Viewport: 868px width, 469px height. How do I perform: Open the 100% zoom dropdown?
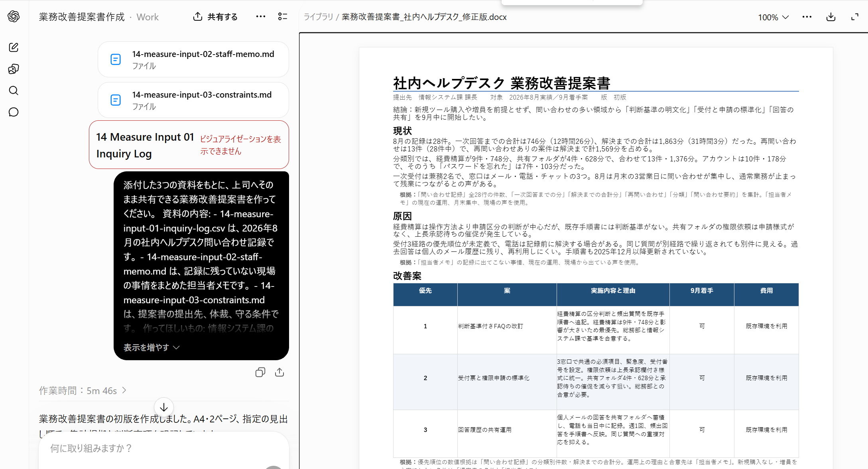(773, 18)
